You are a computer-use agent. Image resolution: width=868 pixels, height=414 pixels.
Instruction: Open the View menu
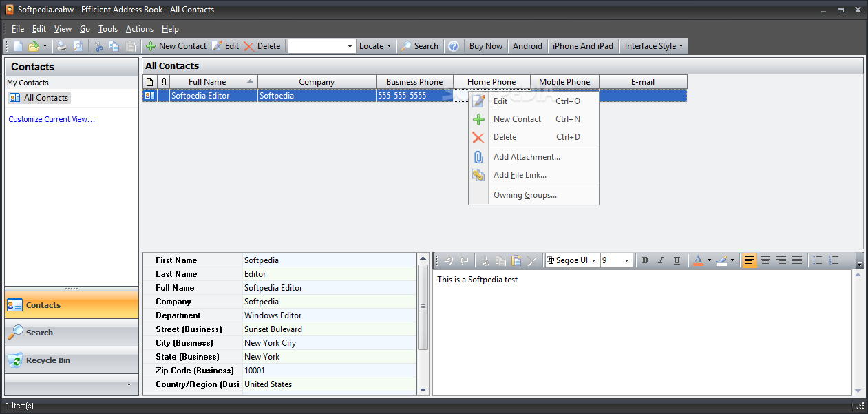[63, 29]
